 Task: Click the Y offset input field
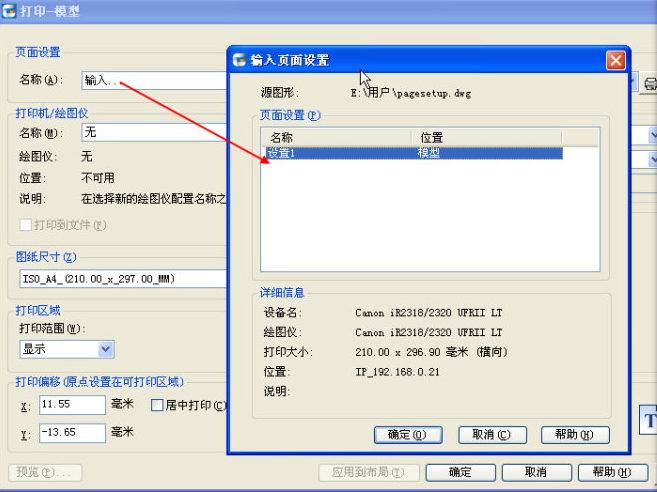(72, 433)
